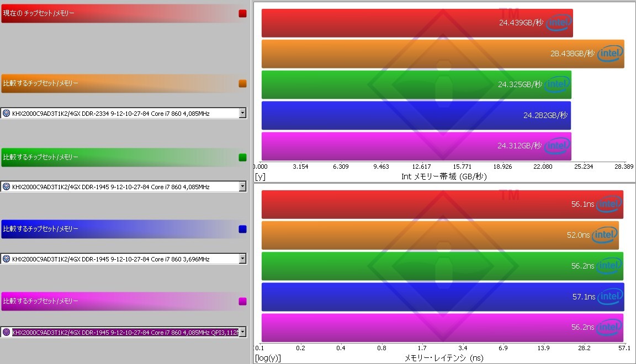Viewport: 636px width, 364px height.
Task: Click the chip icon in green-section DDR-1945 combo
Action: pos(7,187)
